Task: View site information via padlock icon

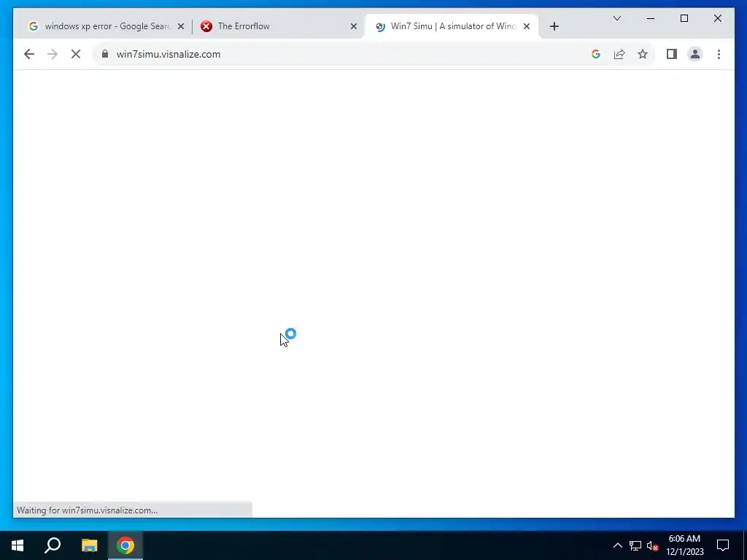Action: 105,54
